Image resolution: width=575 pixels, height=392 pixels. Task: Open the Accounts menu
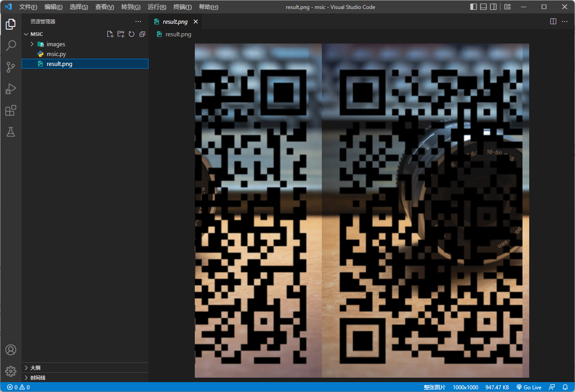pyautogui.click(x=11, y=350)
